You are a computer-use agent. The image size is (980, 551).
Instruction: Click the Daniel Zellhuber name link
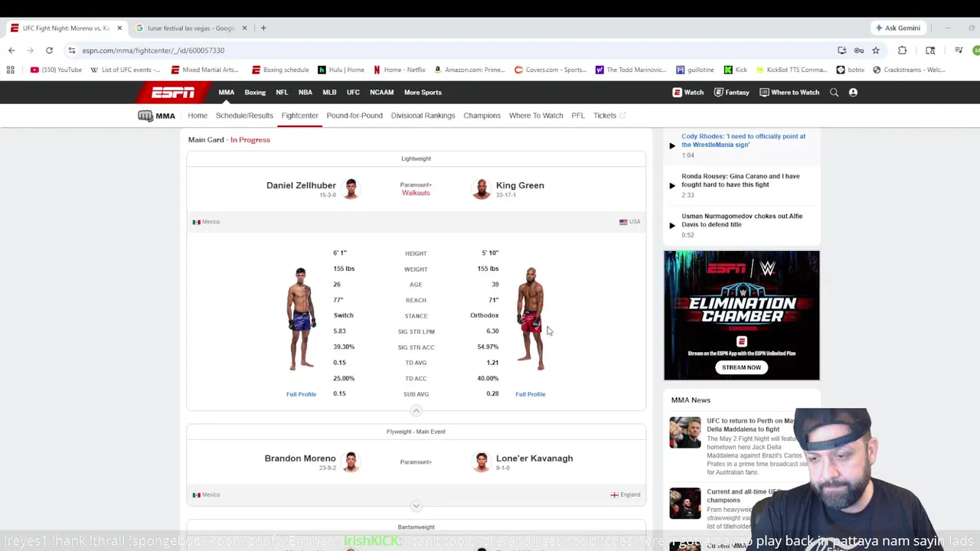301,185
